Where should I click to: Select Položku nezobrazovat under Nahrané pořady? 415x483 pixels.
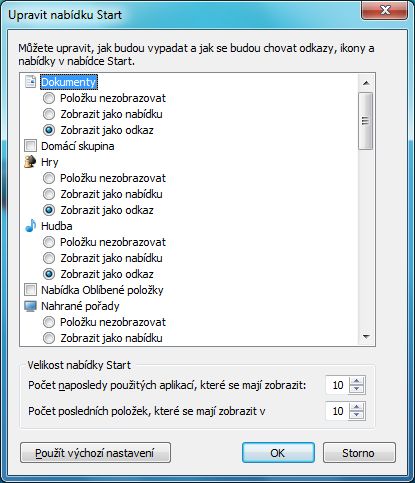[x=49, y=322]
